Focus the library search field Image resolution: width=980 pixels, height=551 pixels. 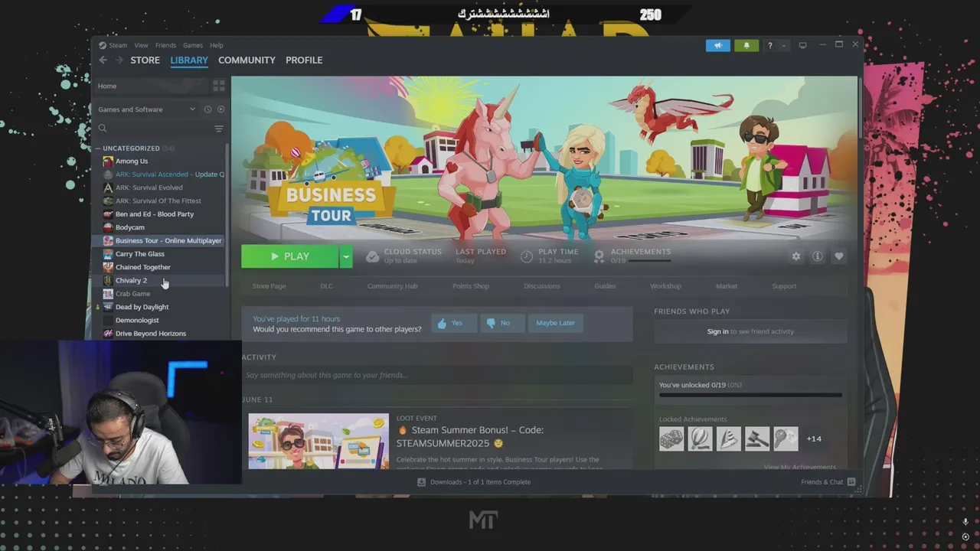pos(152,129)
